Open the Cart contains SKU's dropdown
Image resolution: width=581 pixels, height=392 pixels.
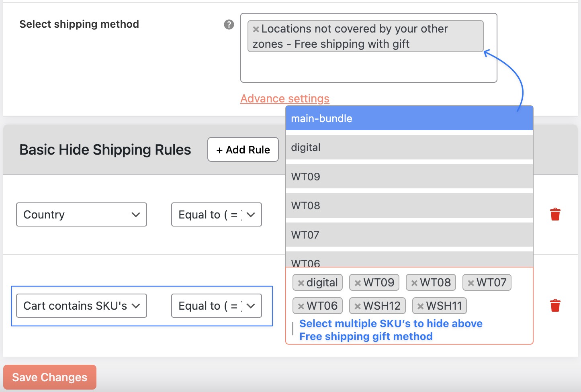point(81,306)
